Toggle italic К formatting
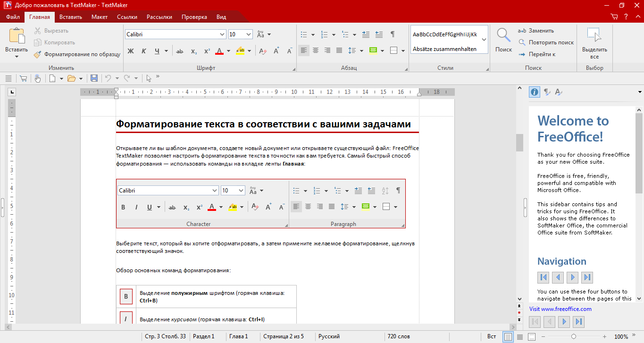 coord(144,51)
